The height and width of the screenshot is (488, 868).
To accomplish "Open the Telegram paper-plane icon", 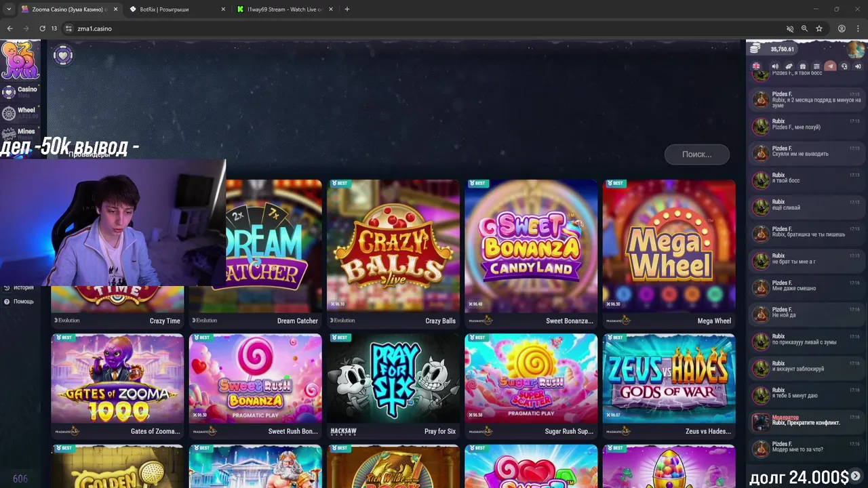I will [830, 66].
